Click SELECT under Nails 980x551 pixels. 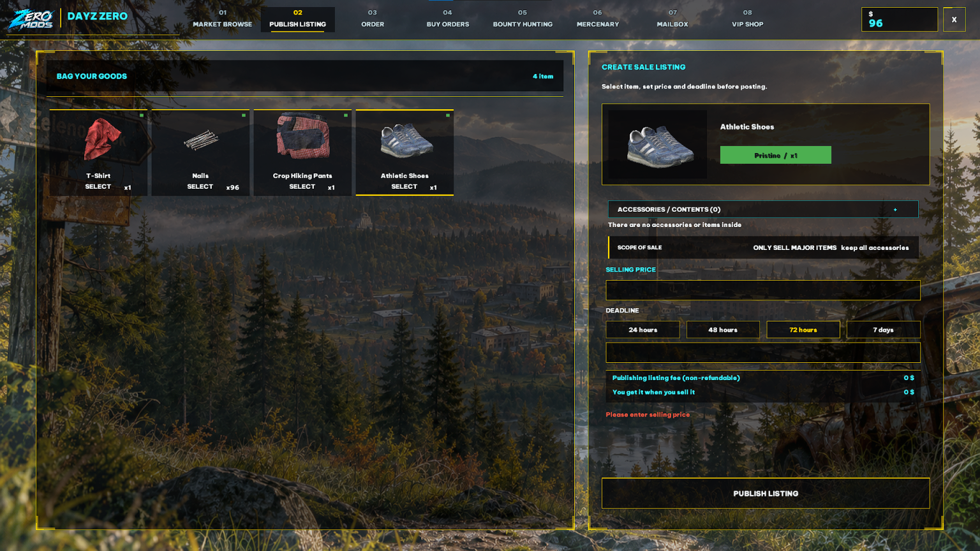point(200,187)
